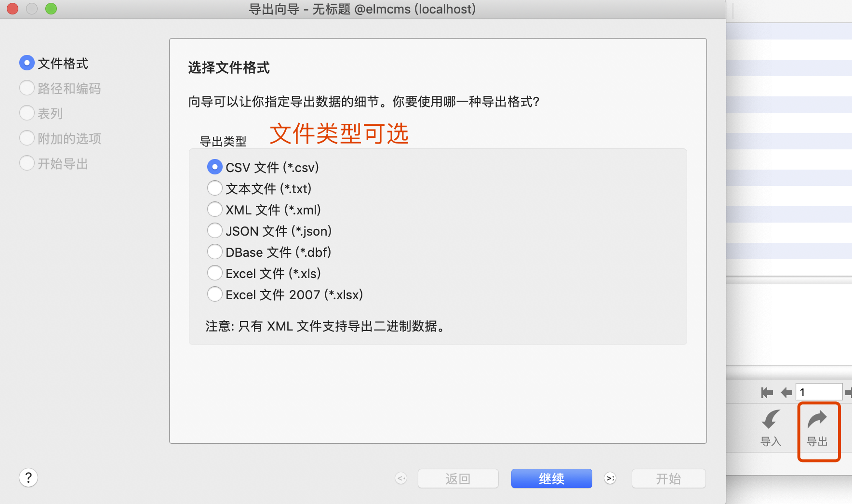Click the small forward step arrow icon
Image resolution: width=852 pixels, height=504 pixels.
tap(610, 478)
